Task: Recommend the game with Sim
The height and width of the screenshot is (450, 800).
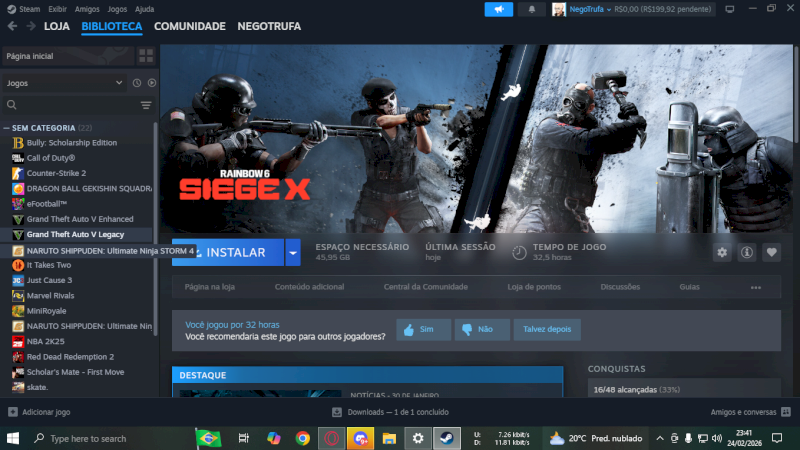Action: pos(423,330)
